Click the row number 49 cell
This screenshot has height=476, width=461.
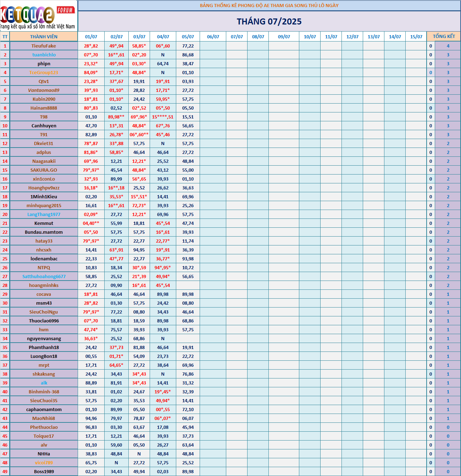coord(5,471)
